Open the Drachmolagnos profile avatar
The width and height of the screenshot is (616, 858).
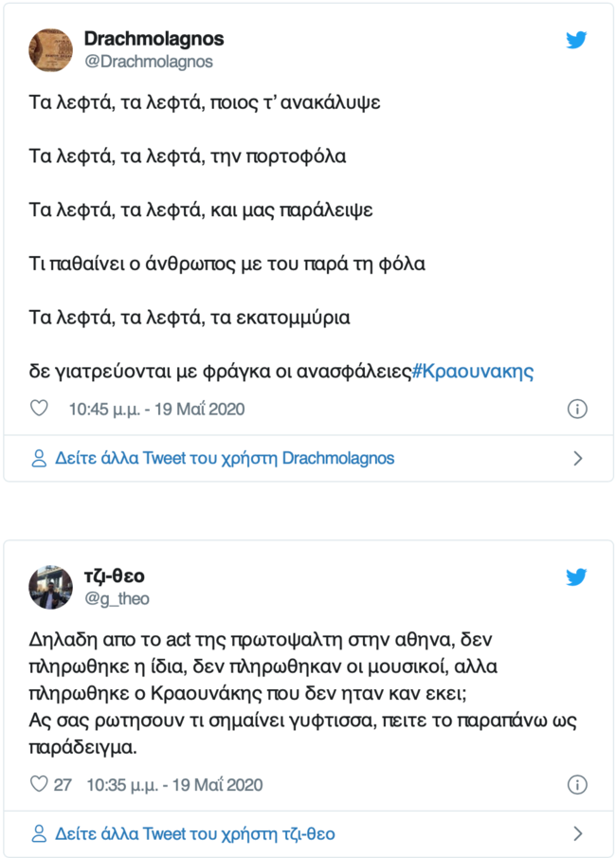tap(50, 50)
